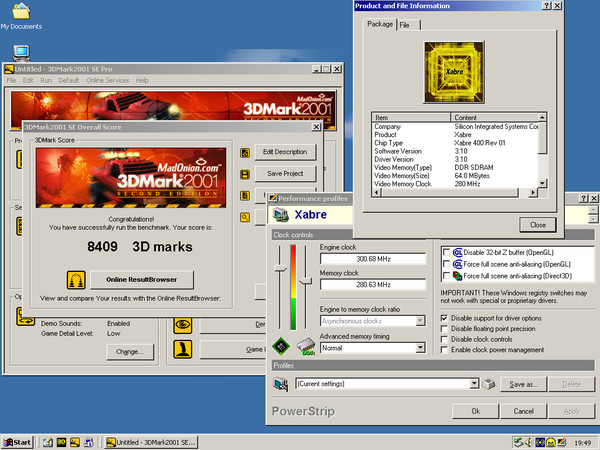Click the Change... button
This screenshot has height=450, width=600.
pyautogui.click(x=130, y=352)
